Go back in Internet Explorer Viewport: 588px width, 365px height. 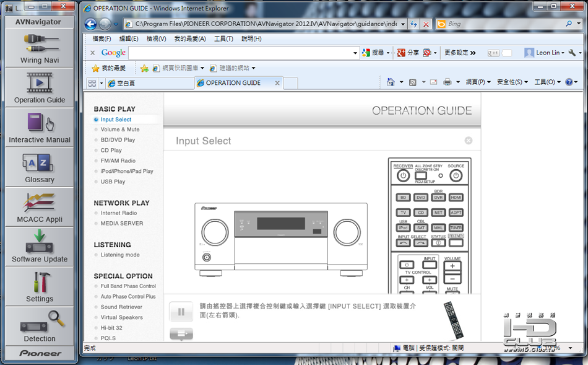(x=91, y=24)
